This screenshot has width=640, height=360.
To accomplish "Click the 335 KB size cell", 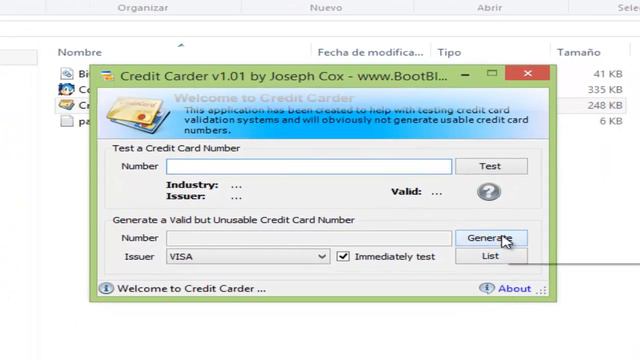I will tap(605, 89).
